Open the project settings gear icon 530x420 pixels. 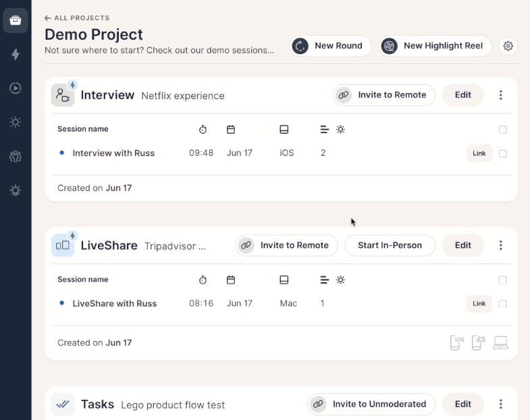[508, 46]
